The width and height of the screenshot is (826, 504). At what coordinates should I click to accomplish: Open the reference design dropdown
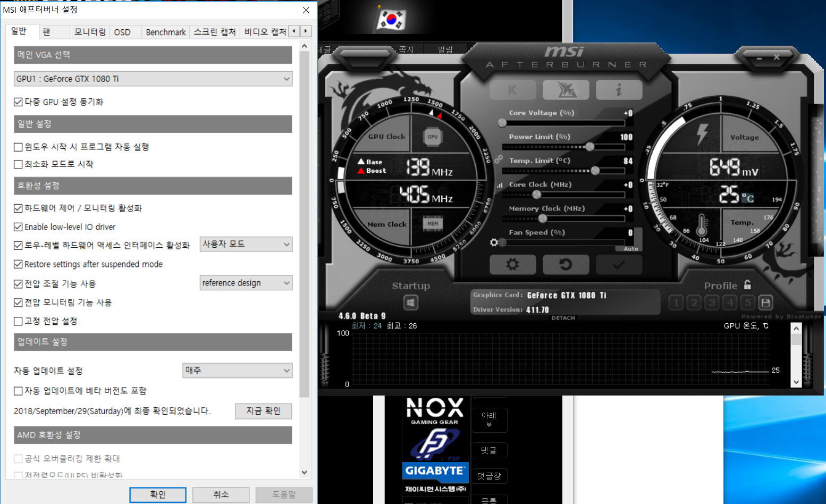246,282
